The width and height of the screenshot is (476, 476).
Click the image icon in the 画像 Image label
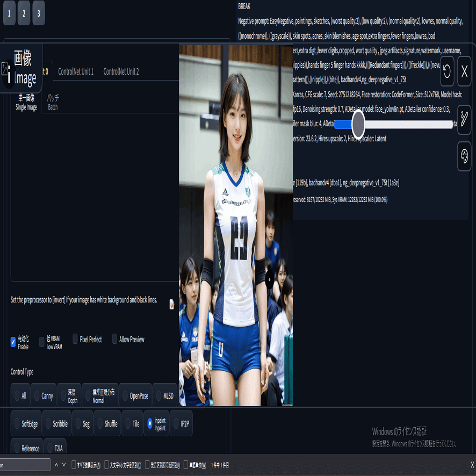point(5,69)
